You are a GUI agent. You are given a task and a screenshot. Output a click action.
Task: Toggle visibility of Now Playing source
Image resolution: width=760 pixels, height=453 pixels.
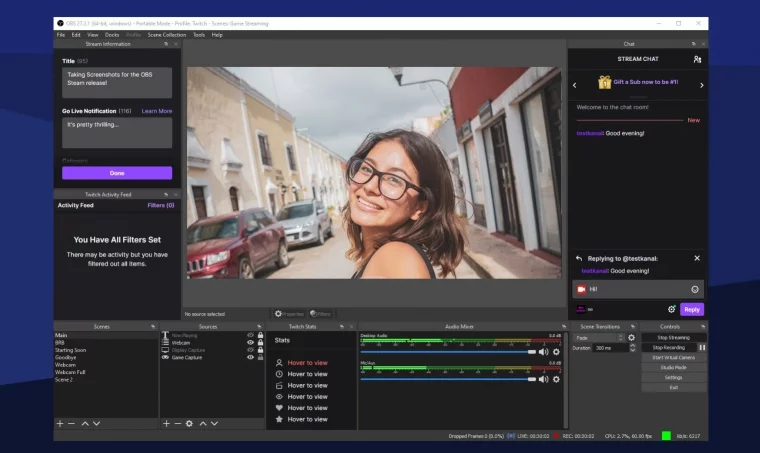coord(250,335)
